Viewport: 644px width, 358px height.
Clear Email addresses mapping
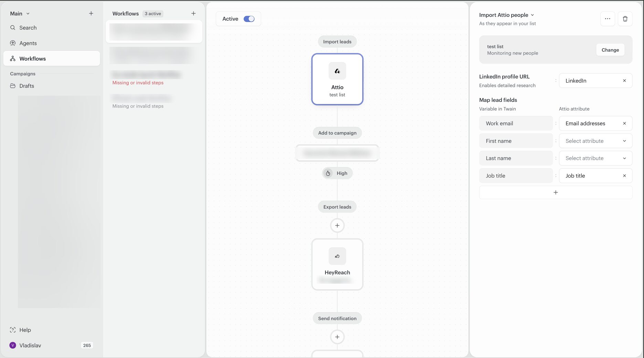[624, 123]
